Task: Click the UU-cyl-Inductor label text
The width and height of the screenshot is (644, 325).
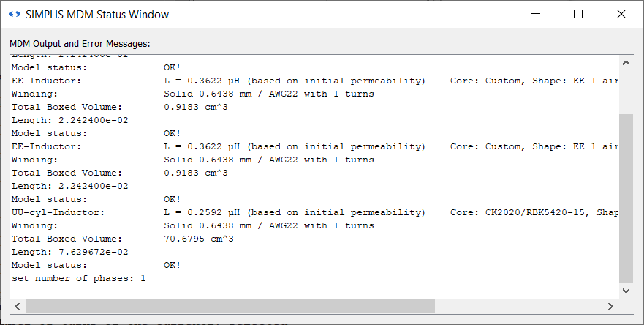Action: coord(58,212)
